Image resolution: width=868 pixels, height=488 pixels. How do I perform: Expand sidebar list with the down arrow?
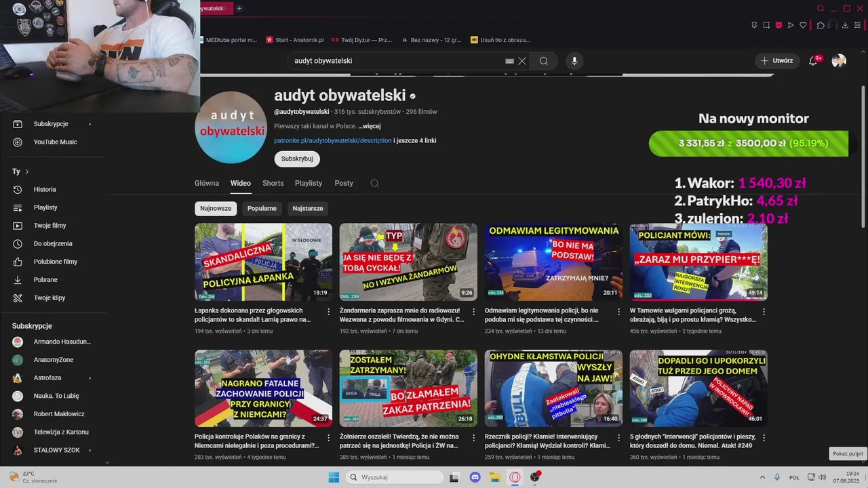coord(106,462)
